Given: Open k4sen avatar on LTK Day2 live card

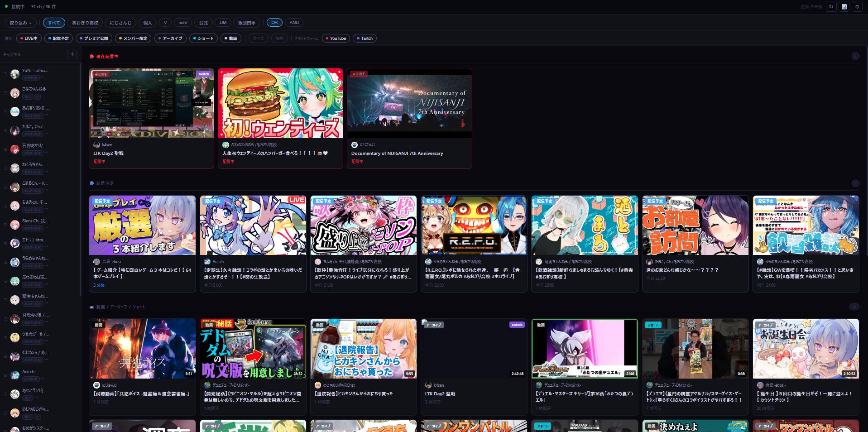Looking at the screenshot, I should [x=96, y=145].
